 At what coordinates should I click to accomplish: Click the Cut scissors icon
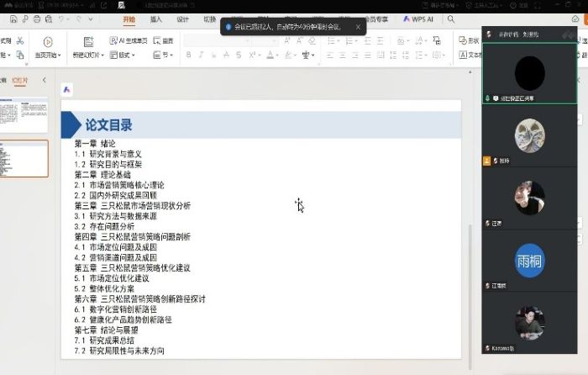[20, 40]
